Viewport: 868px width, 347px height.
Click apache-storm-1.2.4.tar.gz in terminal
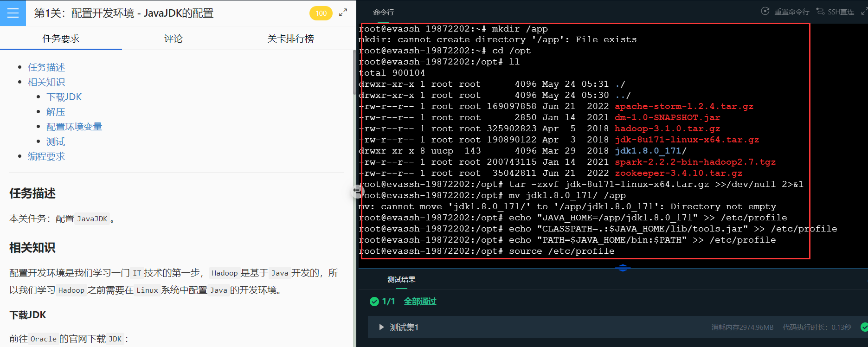(684, 106)
